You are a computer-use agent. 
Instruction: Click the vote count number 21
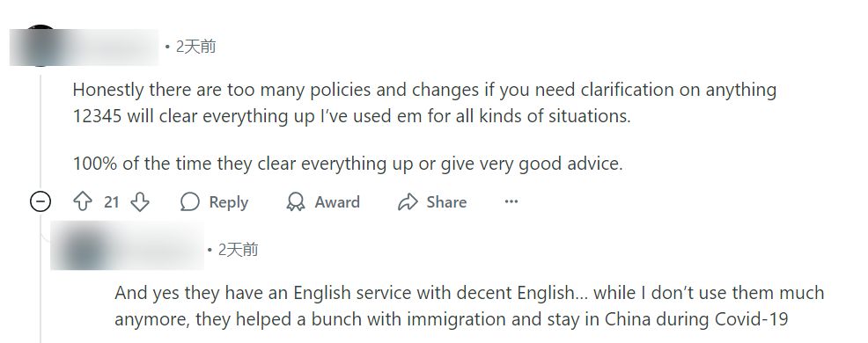tap(111, 202)
